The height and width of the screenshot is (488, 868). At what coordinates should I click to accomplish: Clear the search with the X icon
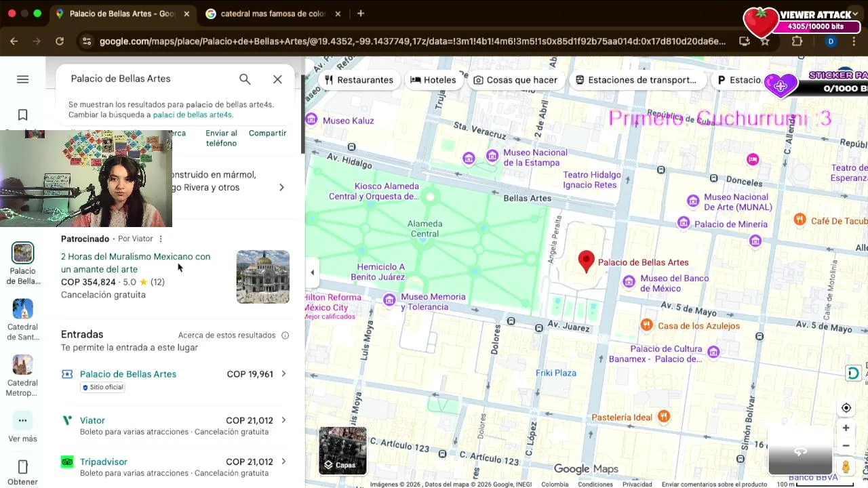[x=277, y=79]
